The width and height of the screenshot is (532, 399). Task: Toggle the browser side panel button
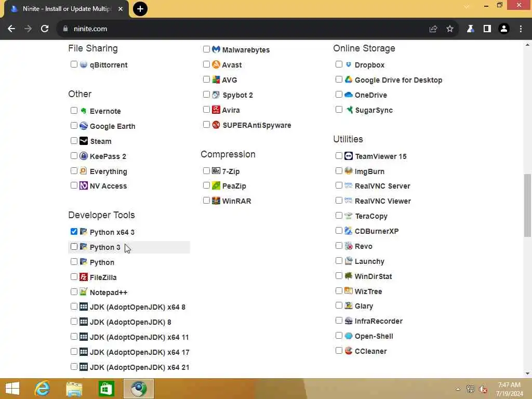pos(487,29)
